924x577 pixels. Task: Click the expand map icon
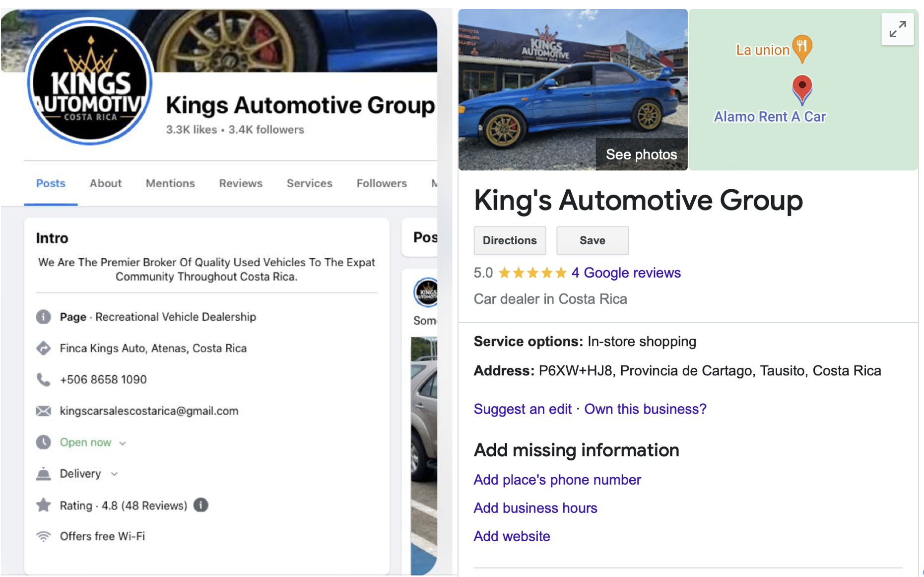click(897, 29)
